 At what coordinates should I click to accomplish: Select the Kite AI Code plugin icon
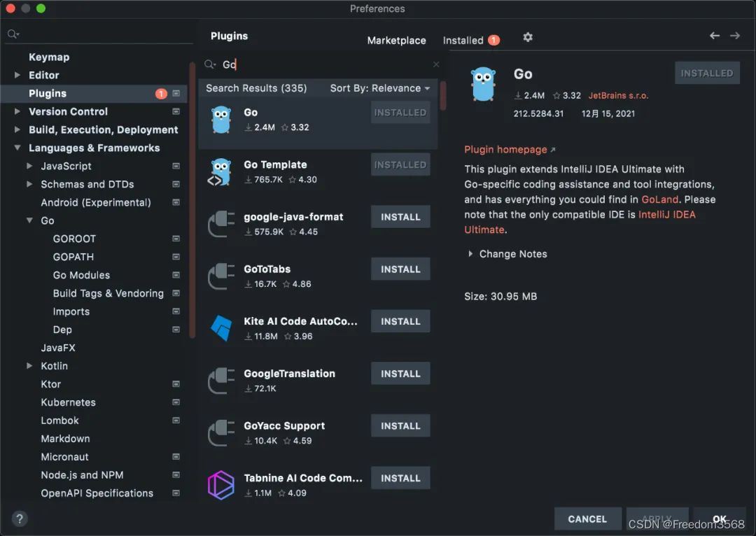(x=221, y=327)
